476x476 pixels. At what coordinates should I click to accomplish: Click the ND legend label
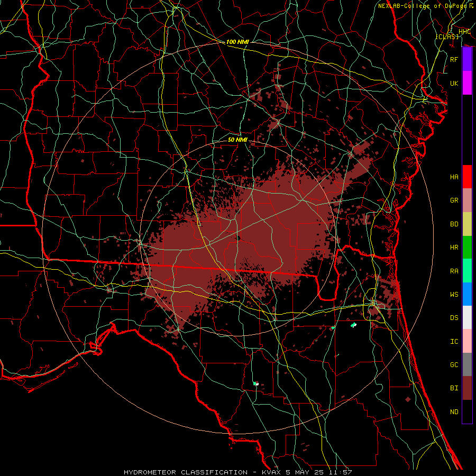tap(454, 411)
